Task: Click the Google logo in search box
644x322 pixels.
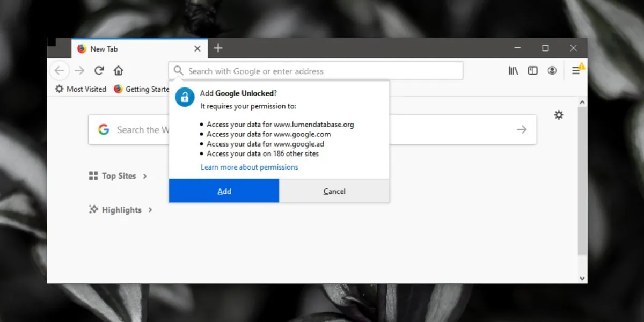Action: click(104, 129)
